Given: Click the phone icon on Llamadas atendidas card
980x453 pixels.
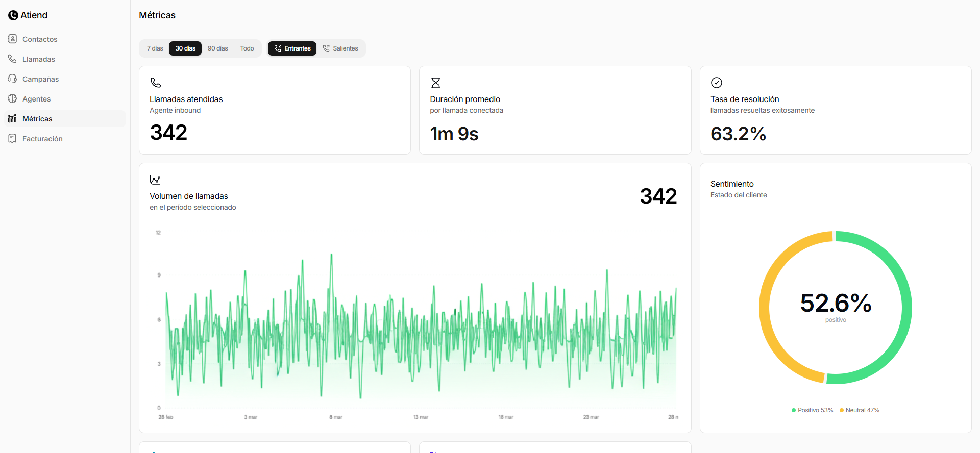Looking at the screenshot, I should (156, 83).
